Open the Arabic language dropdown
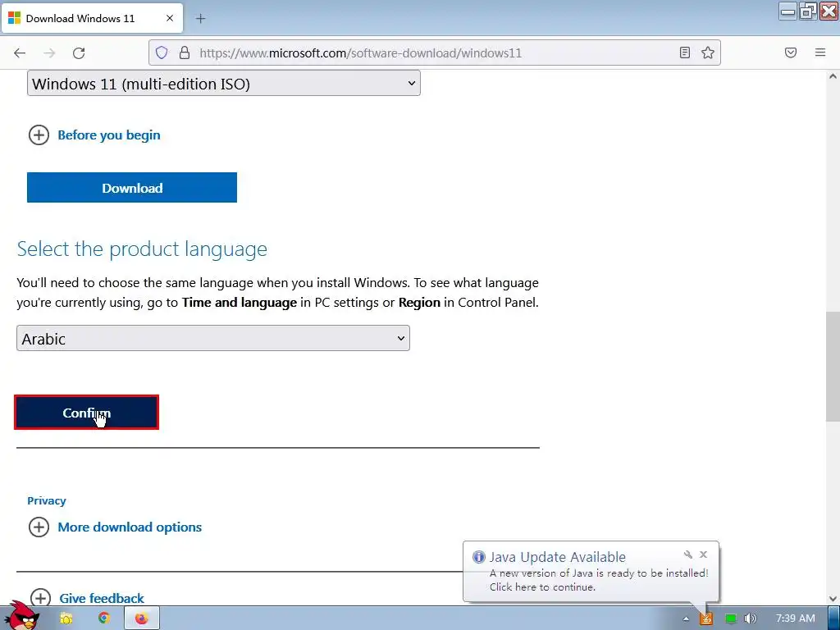 (x=213, y=338)
